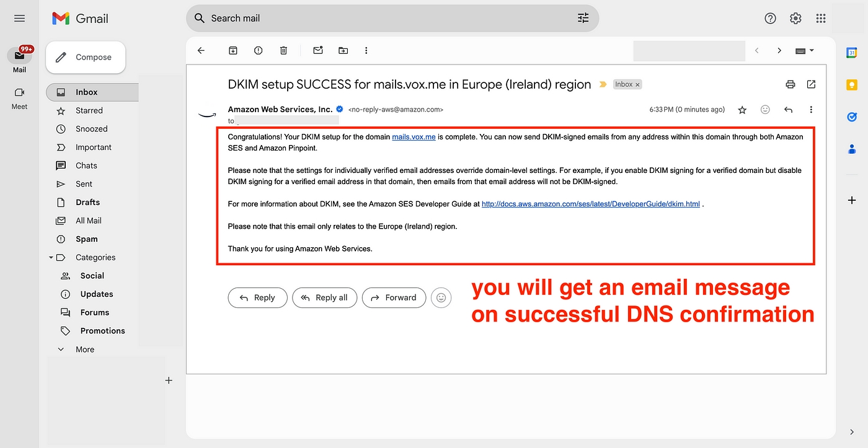Click the Move to folder icon
The width and height of the screenshot is (868, 448).
pyautogui.click(x=343, y=50)
